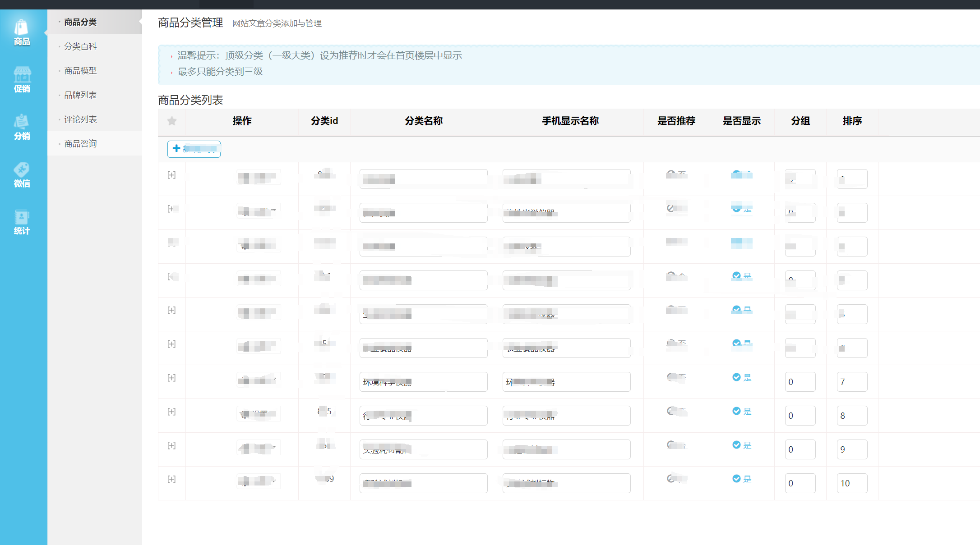
Task: Click the 排序 field showing 7
Action: click(x=852, y=382)
